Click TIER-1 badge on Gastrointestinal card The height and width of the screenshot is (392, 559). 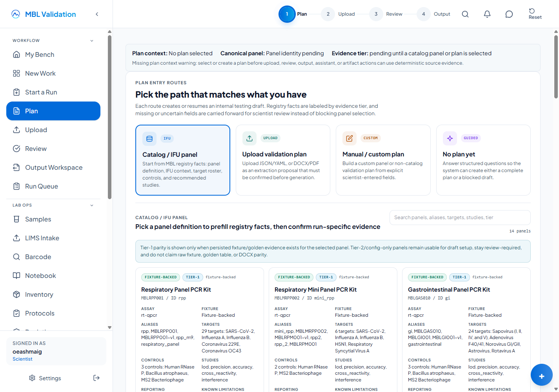(x=459, y=277)
